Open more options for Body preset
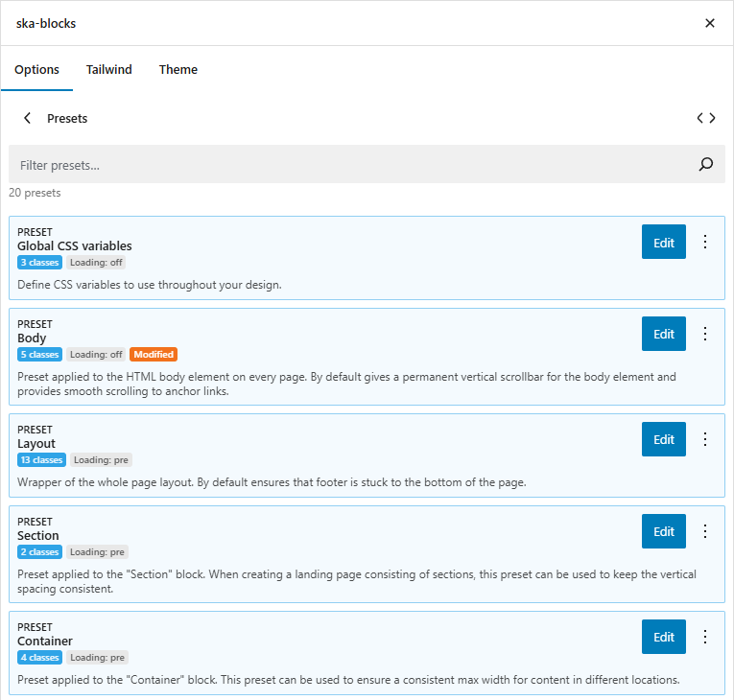 tap(705, 335)
